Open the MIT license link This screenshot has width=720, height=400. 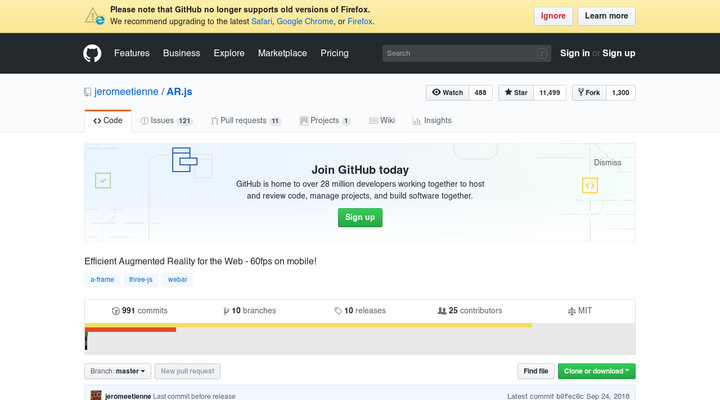(x=580, y=311)
